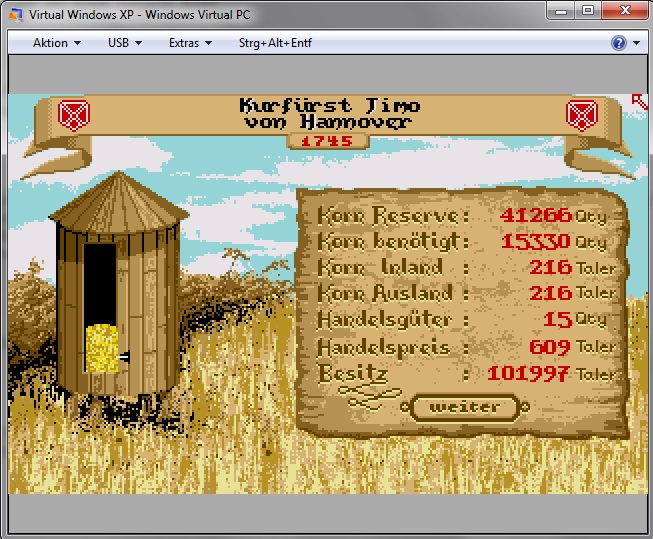The height and width of the screenshot is (539, 653).
Task: Select the Korn Reserve value 41266
Action: [x=534, y=215]
